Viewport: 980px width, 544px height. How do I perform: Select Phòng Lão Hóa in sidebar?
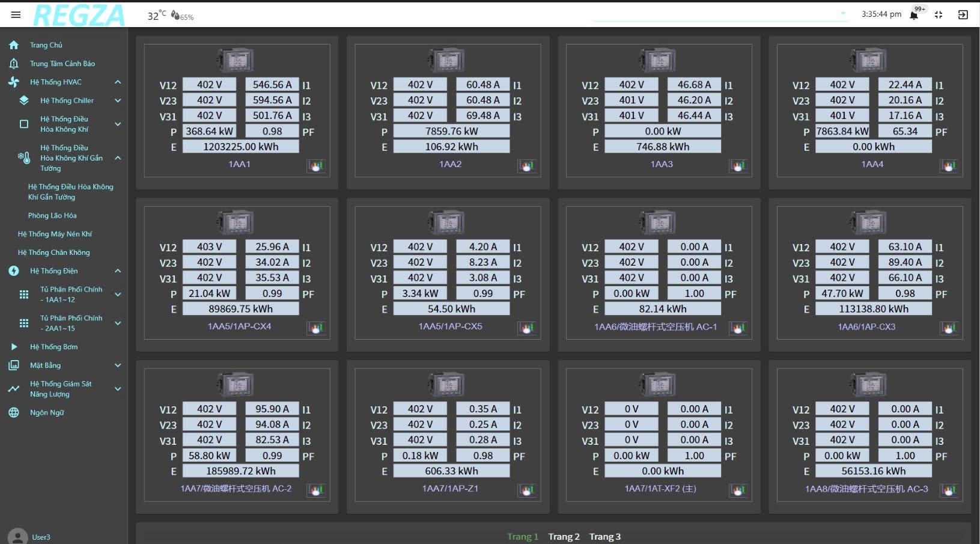pyautogui.click(x=52, y=216)
